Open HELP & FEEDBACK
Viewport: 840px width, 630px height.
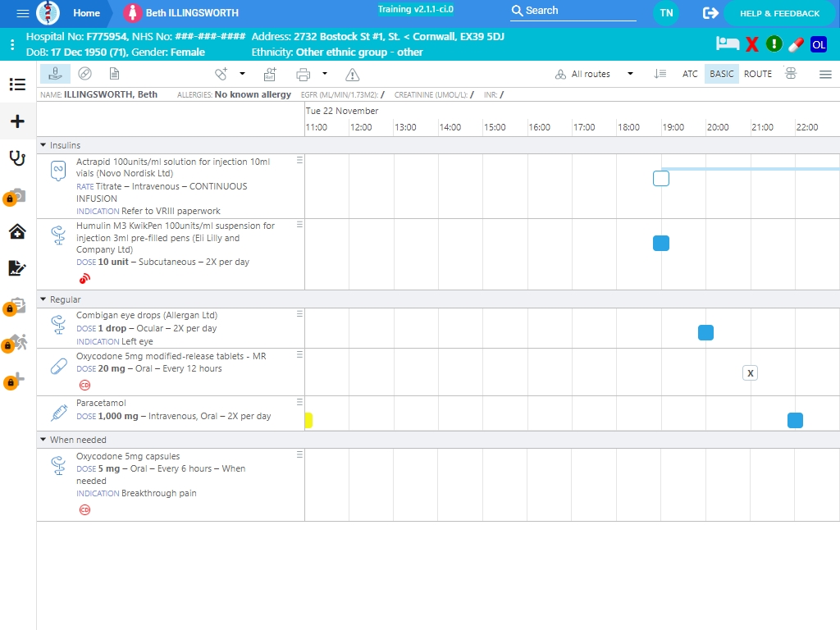(779, 13)
